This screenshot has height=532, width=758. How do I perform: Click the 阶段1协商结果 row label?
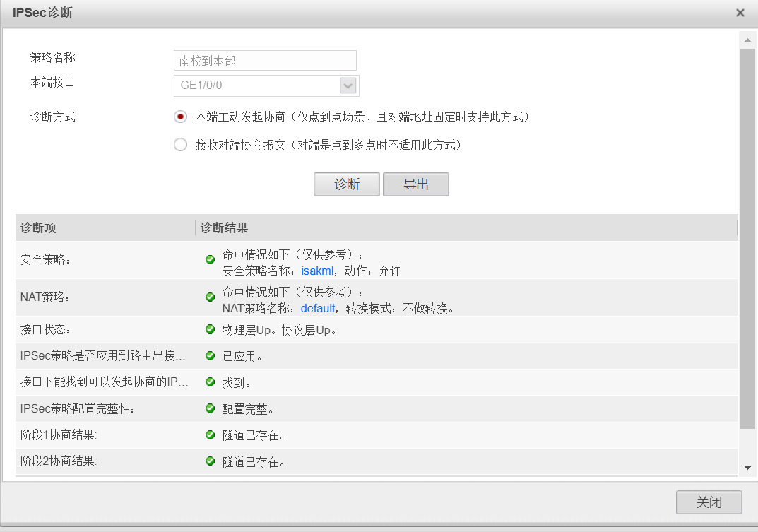(x=59, y=435)
